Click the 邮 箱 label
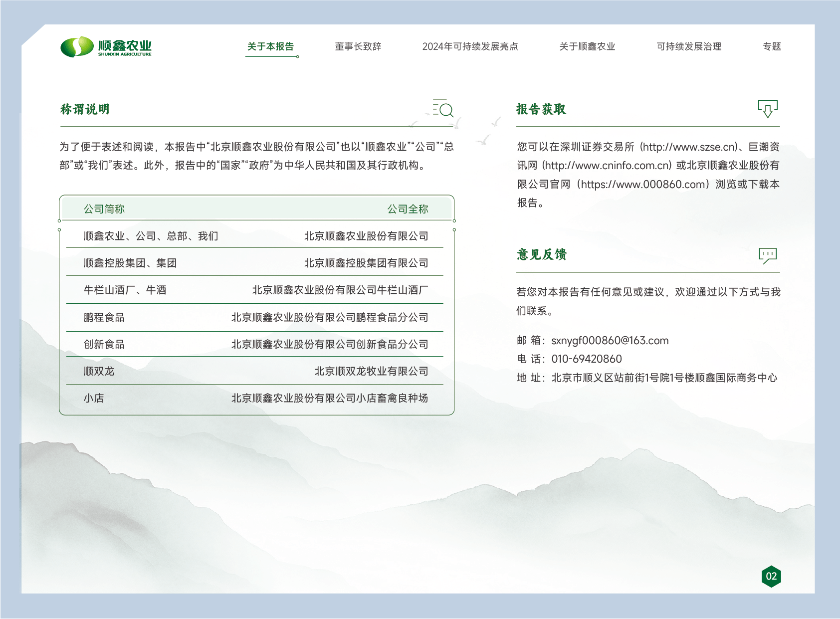Image resolution: width=840 pixels, height=619 pixels. (531, 341)
